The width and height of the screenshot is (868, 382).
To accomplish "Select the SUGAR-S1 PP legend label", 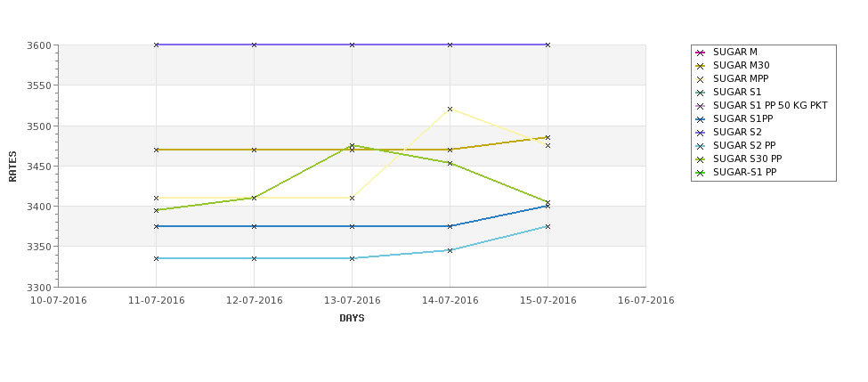I will point(744,172).
